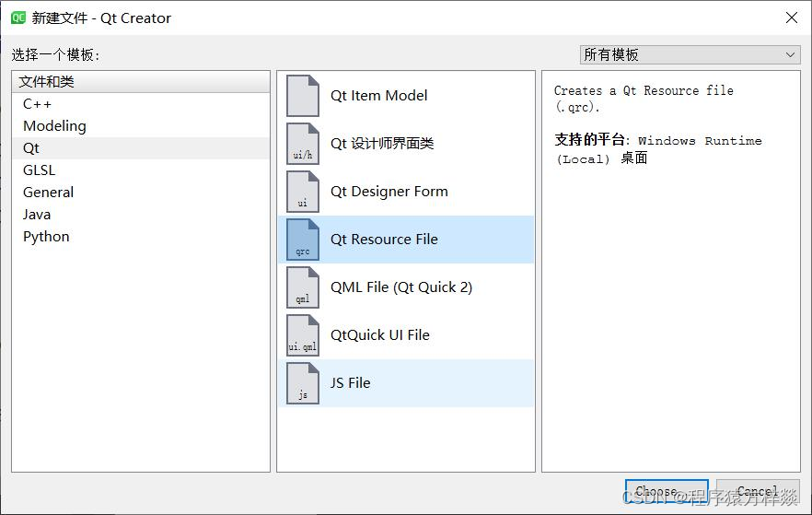Choose the Qt 设计师界面类 template
Image resolution: width=812 pixels, height=515 pixels.
pyautogui.click(x=406, y=144)
